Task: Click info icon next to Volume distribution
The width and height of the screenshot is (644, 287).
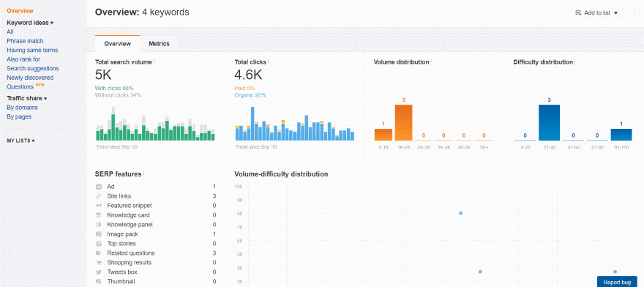Action: coord(431,61)
